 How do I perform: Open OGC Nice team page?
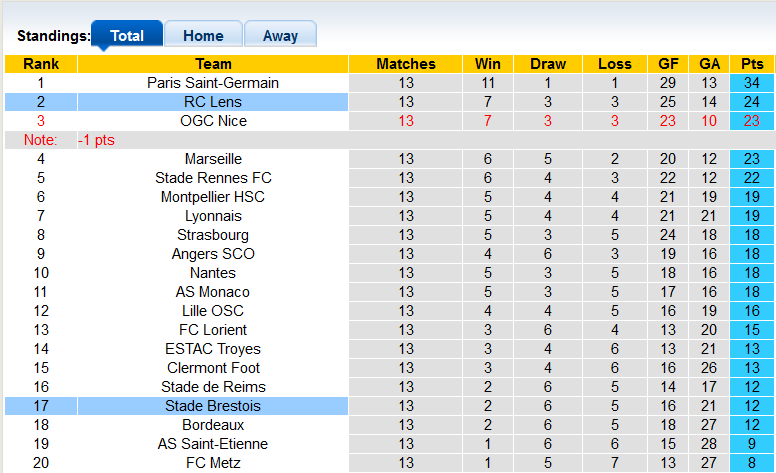click(213, 121)
